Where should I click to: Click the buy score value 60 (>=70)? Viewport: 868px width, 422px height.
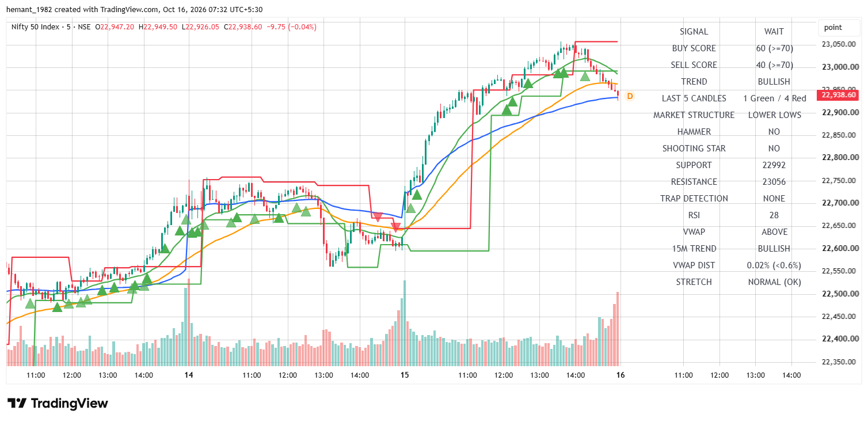click(774, 48)
